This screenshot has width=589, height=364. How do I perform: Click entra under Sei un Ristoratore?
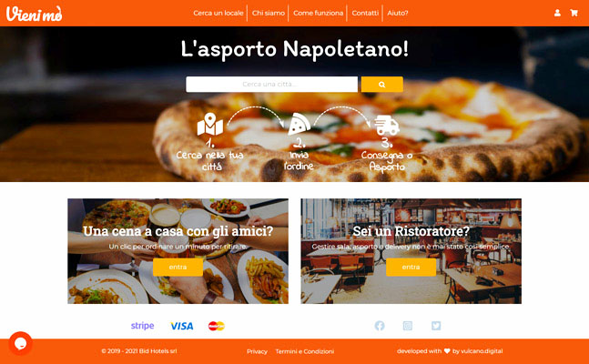(x=411, y=267)
